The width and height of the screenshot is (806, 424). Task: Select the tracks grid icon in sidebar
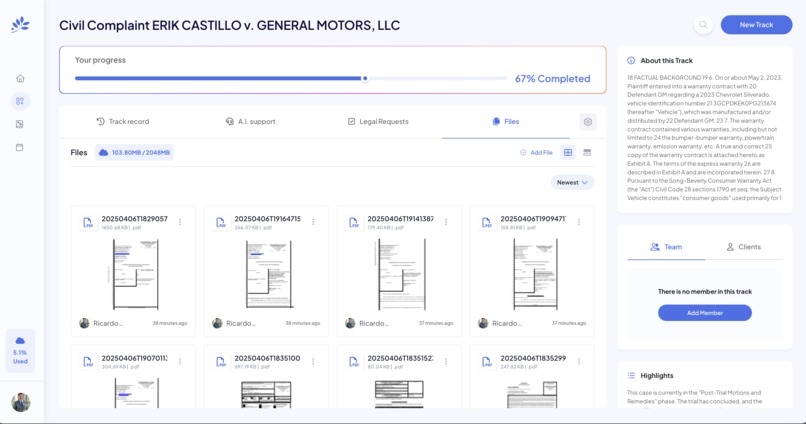[x=20, y=101]
